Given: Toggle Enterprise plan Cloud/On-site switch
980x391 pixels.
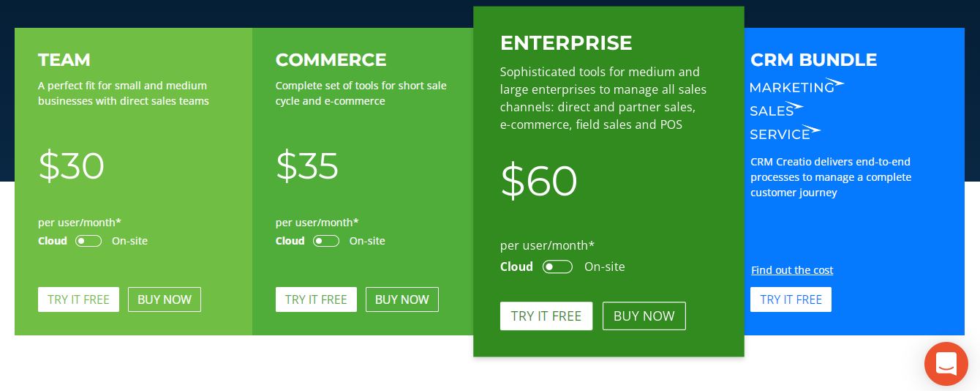Looking at the screenshot, I should (x=557, y=267).
